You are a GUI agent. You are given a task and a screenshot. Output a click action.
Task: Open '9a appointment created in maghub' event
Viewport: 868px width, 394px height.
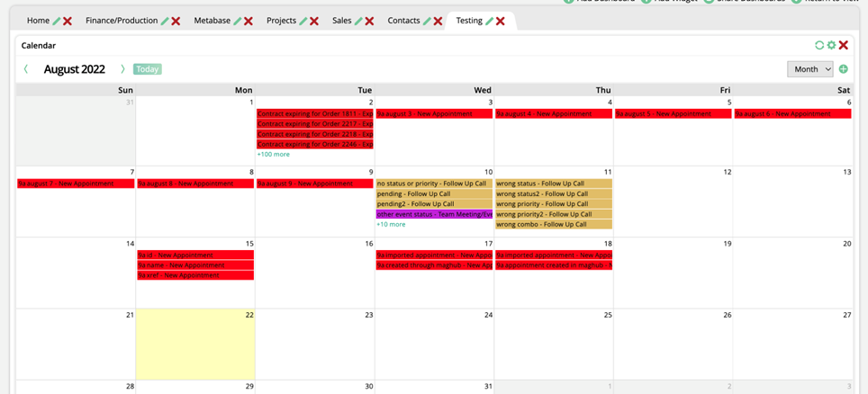(x=554, y=265)
